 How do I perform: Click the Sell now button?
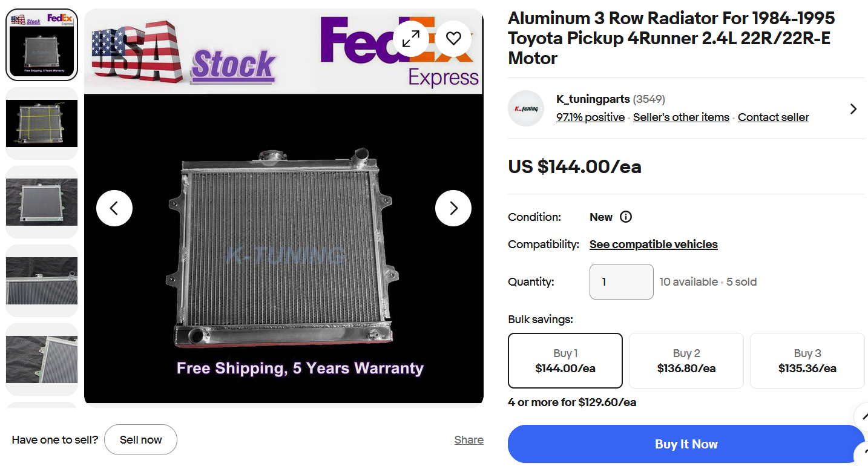[140, 440]
